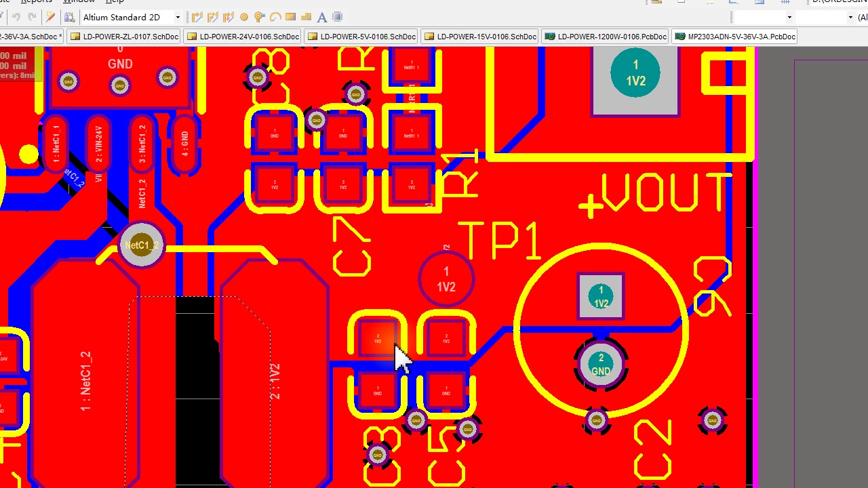This screenshot has width=868, height=488.
Task: Switch to the 36V-3A.SchDoc tab
Action: click(31, 37)
